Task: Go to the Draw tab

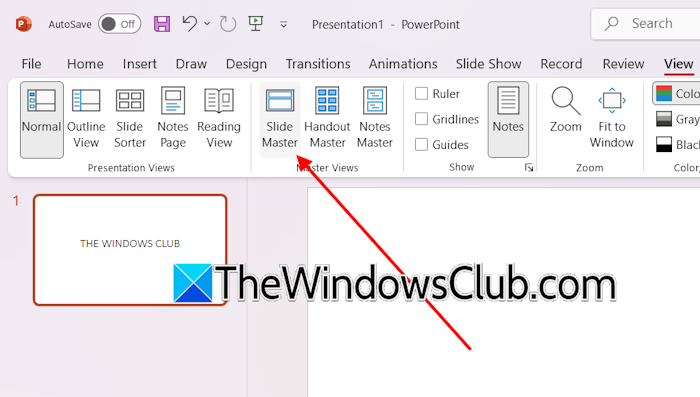Action: click(191, 64)
